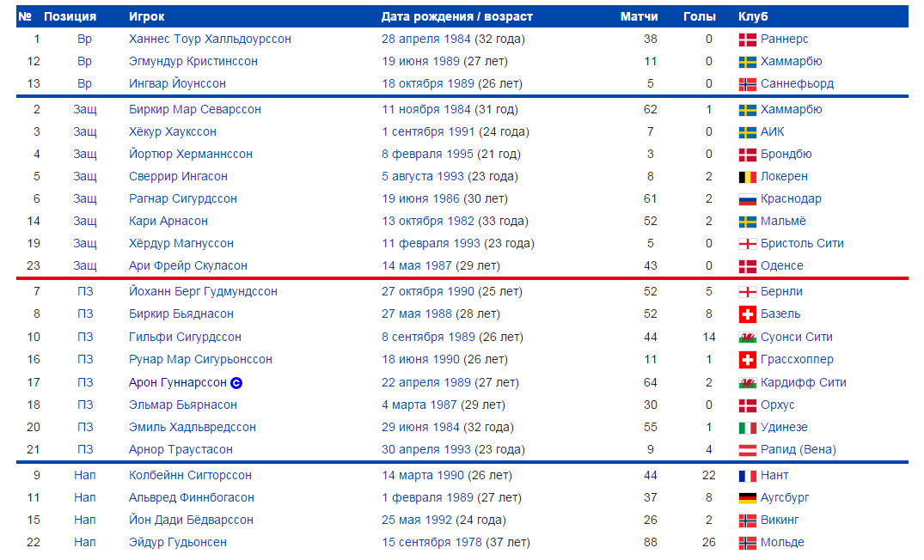
Task: Click the captain icon beside Арон Гуннарссон
Action: (236, 383)
